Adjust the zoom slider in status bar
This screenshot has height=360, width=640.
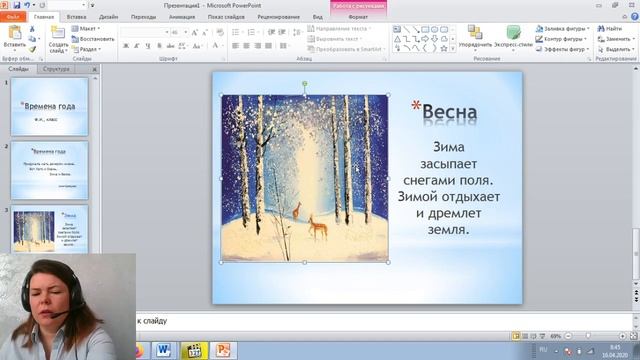[x=588, y=336]
